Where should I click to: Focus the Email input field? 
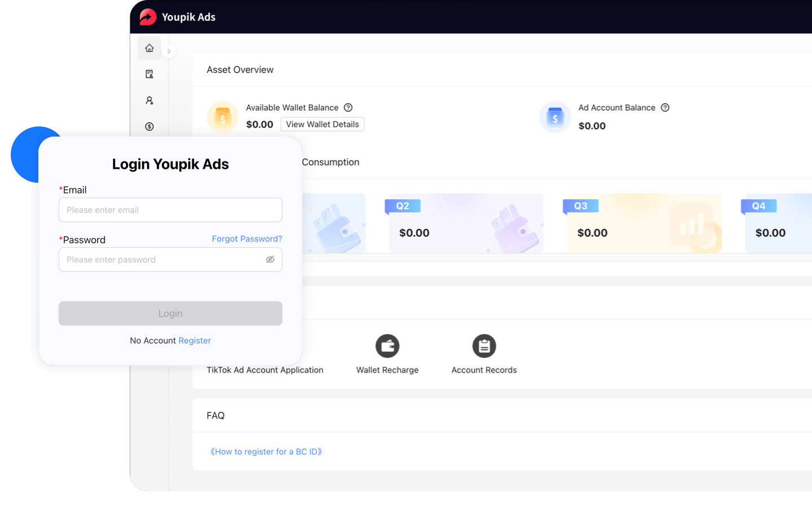point(170,210)
